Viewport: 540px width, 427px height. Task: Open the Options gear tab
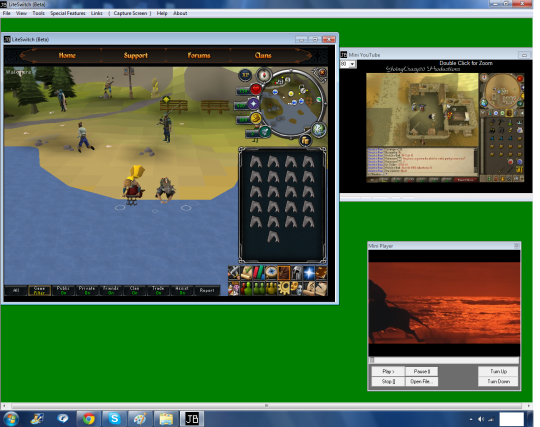tap(284, 288)
